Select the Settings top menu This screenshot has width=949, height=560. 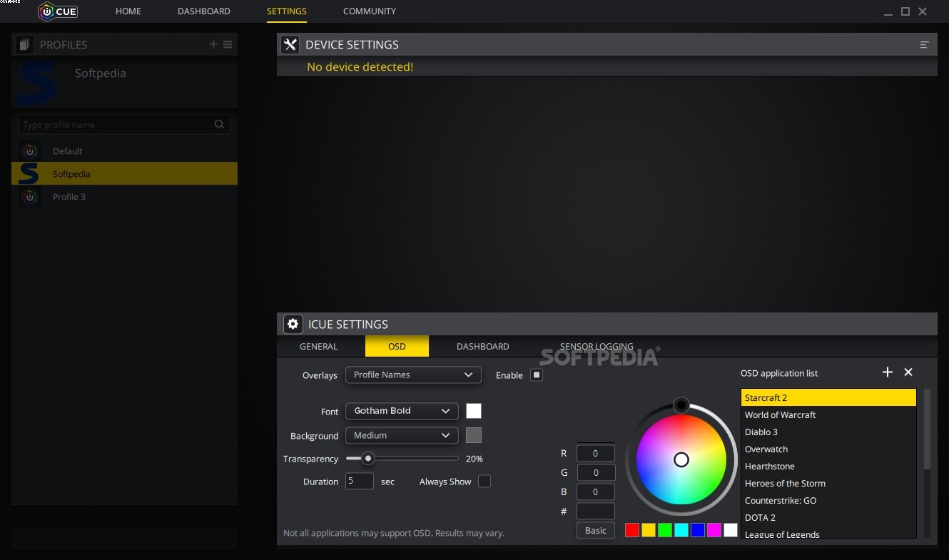pos(287,11)
